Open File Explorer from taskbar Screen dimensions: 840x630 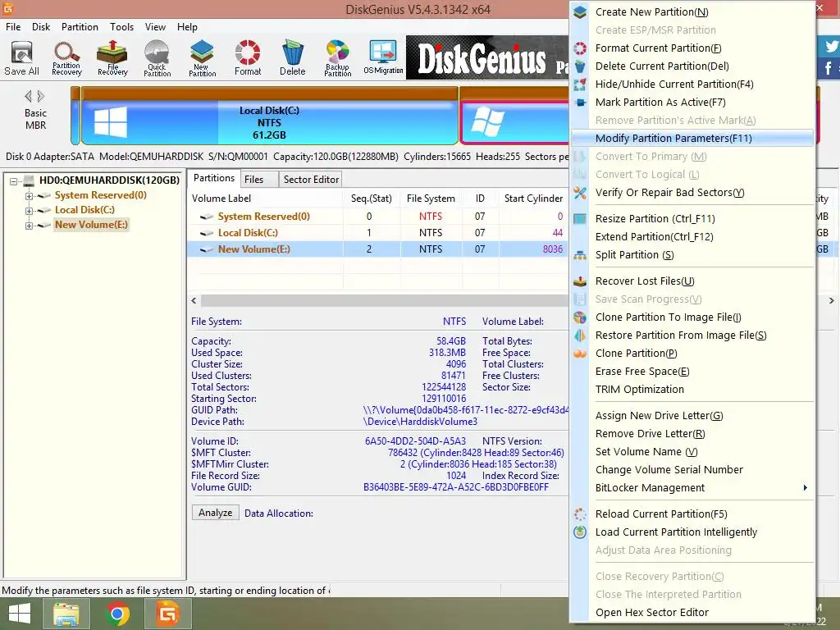pos(66,614)
